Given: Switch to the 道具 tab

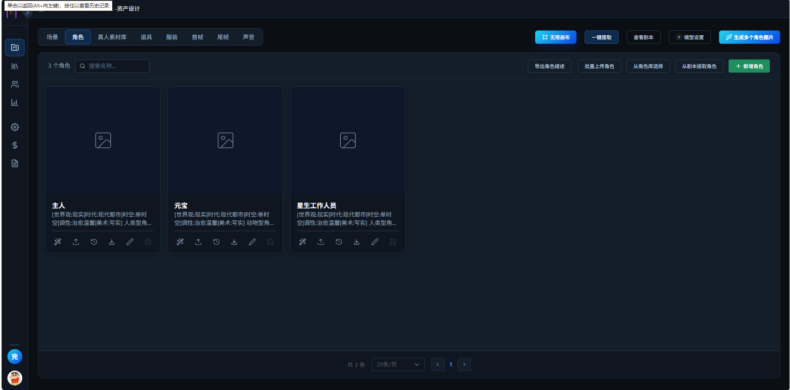Looking at the screenshot, I should (x=146, y=37).
